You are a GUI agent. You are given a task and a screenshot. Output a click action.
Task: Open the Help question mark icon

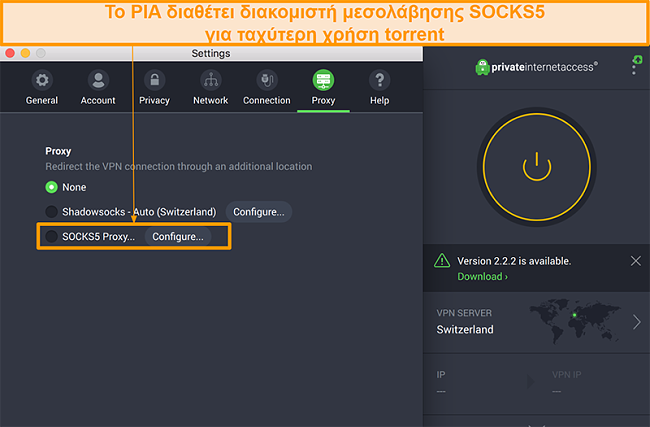coord(379,80)
